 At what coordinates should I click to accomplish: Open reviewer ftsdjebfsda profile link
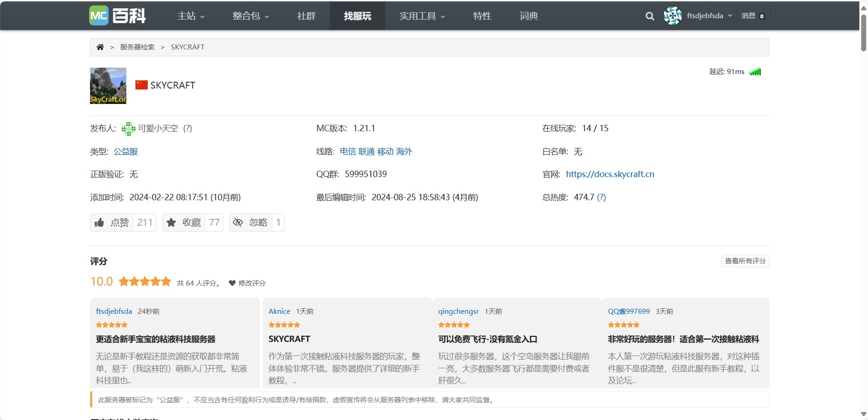pos(114,311)
